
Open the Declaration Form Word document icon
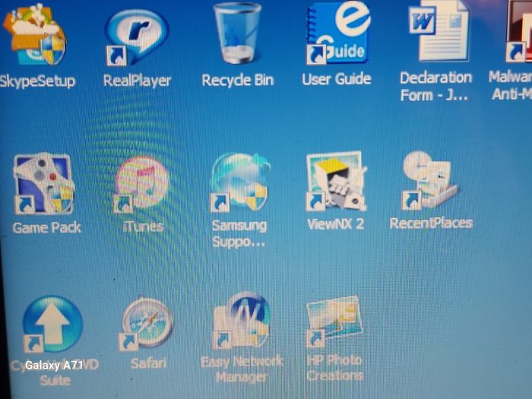pyautogui.click(x=439, y=31)
